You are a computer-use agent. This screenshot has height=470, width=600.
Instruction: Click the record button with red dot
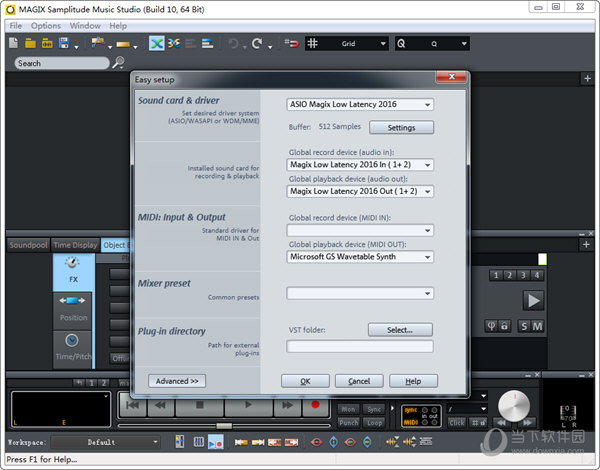coord(315,405)
